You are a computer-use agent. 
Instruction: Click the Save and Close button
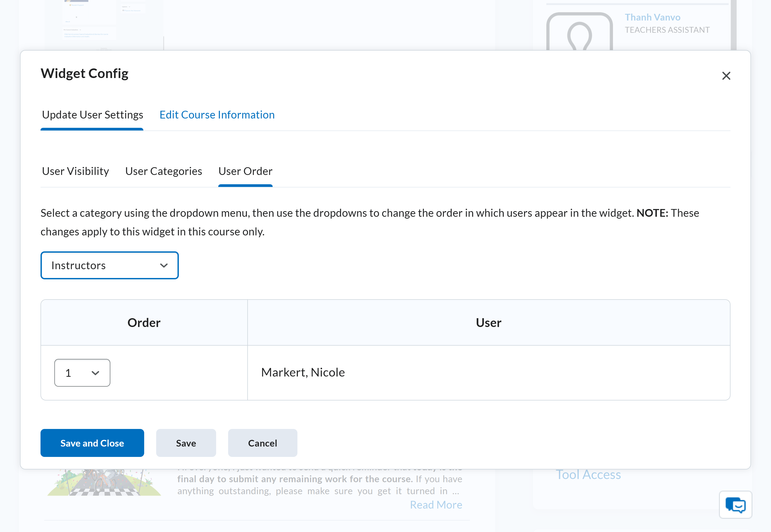[x=92, y=443]
